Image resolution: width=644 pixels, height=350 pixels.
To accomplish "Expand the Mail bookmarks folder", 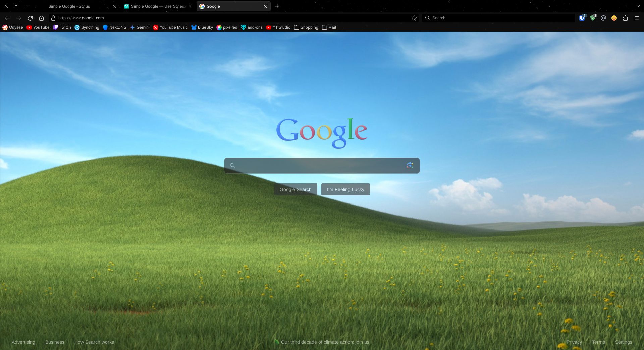I will click(x=329, y=27).
